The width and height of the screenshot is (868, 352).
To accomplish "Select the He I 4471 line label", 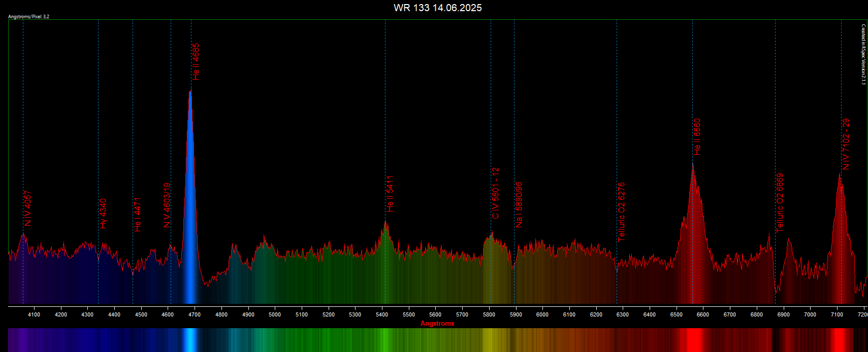I will tap(138, 215).
